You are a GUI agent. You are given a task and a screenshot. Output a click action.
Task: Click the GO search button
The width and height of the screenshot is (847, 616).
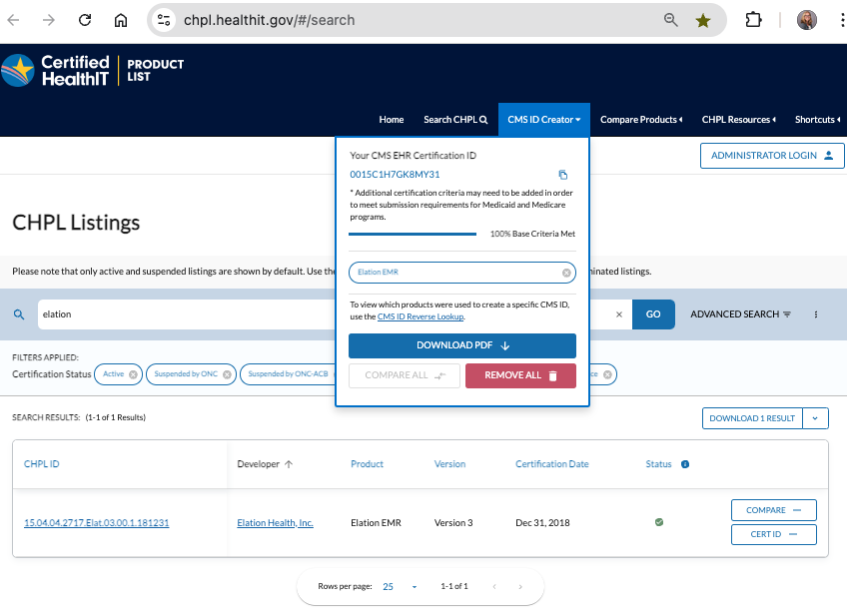point(653,314)
